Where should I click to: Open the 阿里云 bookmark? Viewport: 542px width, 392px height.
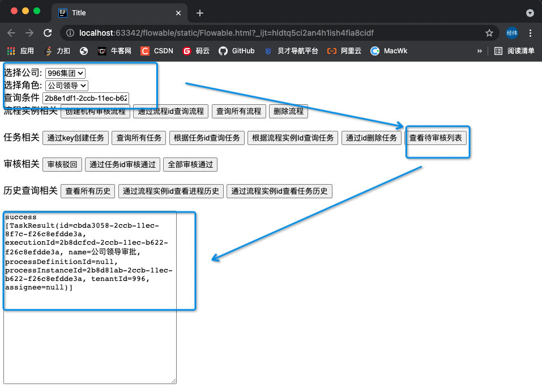[344, 51]
